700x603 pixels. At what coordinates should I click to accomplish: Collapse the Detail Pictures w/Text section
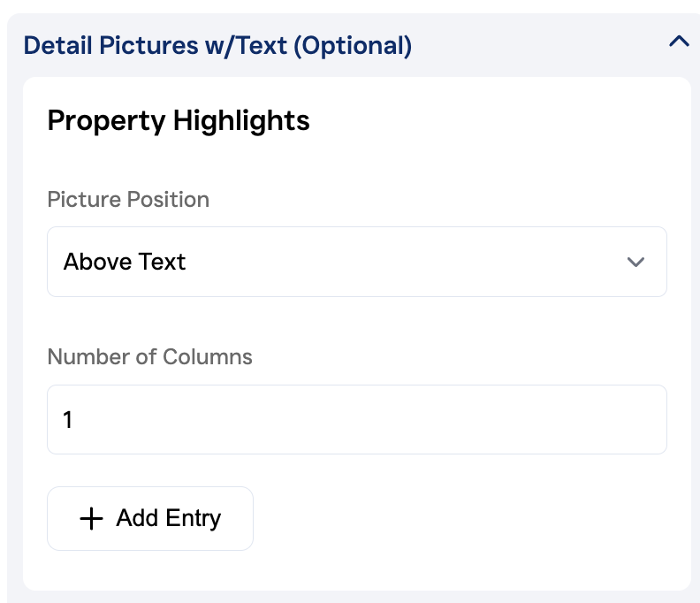[678, 42]
